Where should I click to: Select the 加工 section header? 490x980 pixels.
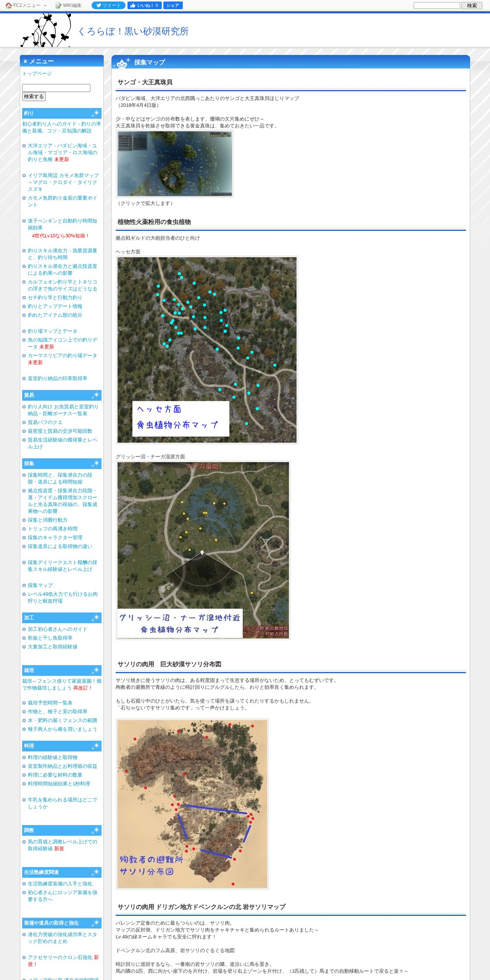pyautogui.click(x=62, y=617)
